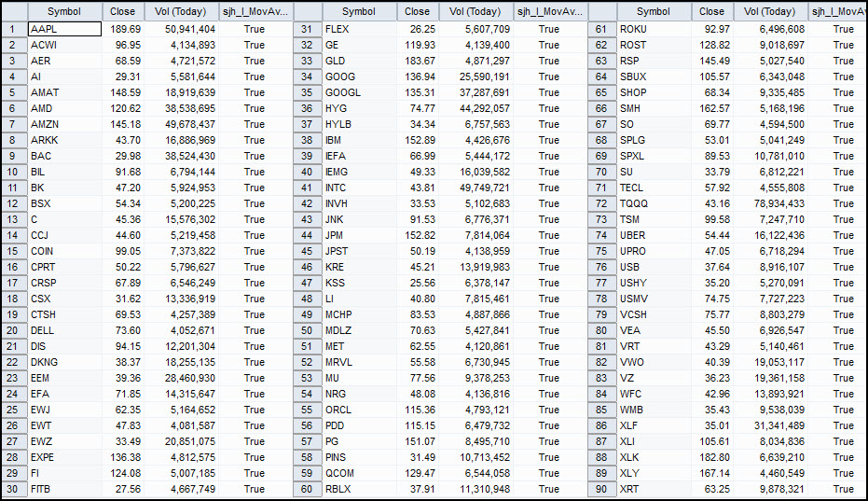Click the WFC symbol cell
The width and height of the screenshot is (868, 501).
click(654, 394)
